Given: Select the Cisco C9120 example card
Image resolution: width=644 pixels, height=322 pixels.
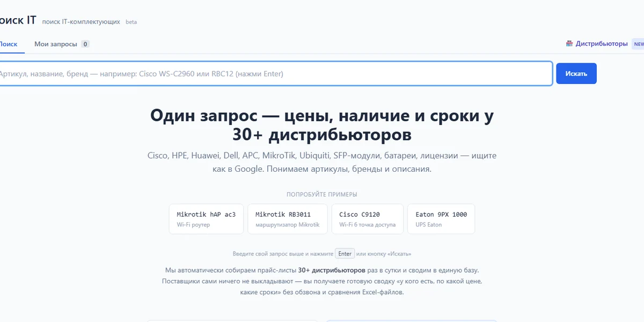Looking at the screenshot, I should pos(368,219).
